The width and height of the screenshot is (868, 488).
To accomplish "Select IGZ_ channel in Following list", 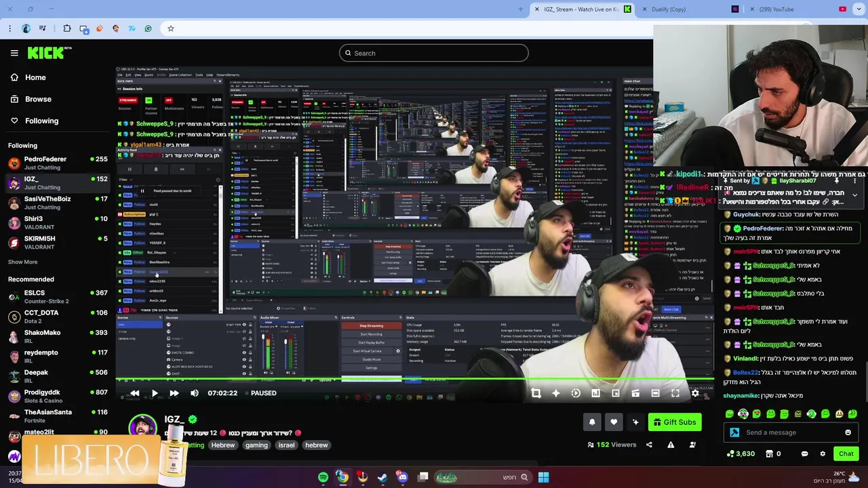I will pyautogui.click(x=57, y=183).
